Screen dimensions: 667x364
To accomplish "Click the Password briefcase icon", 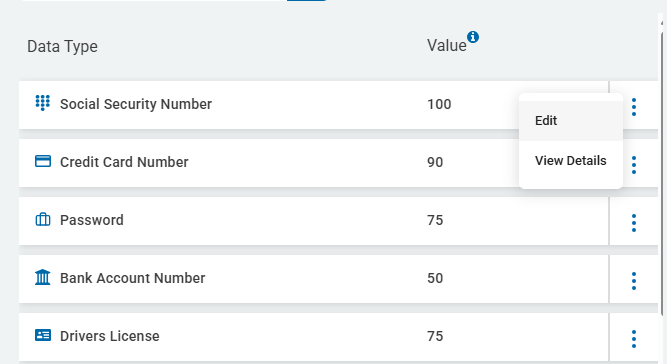I will click(43, 219).
